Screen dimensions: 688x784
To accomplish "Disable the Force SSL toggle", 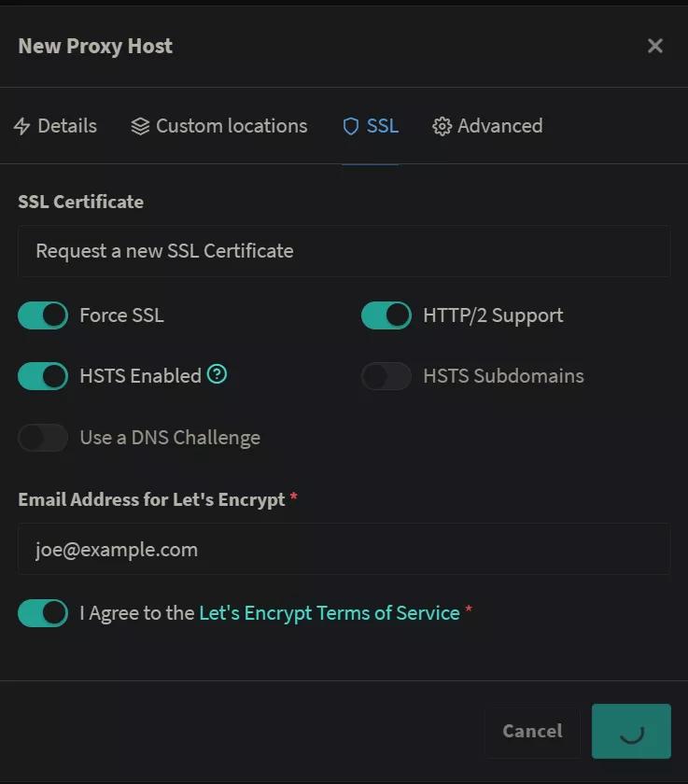I will coord(43,315).
